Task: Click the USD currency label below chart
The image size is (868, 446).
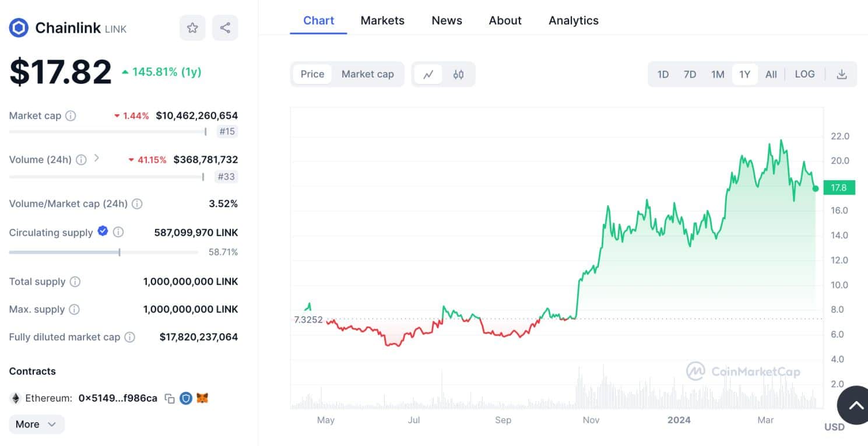Action: click(834, 427)
